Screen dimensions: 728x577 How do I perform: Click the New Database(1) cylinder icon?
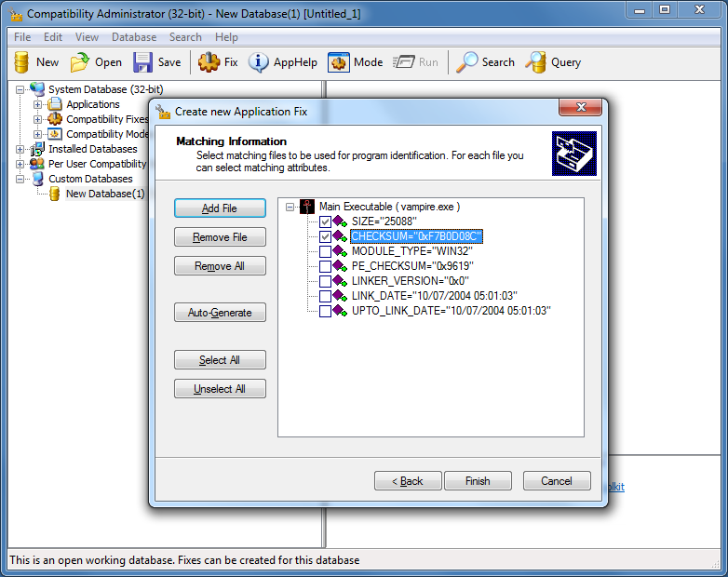pyautogui.click(x=55, y=194)
